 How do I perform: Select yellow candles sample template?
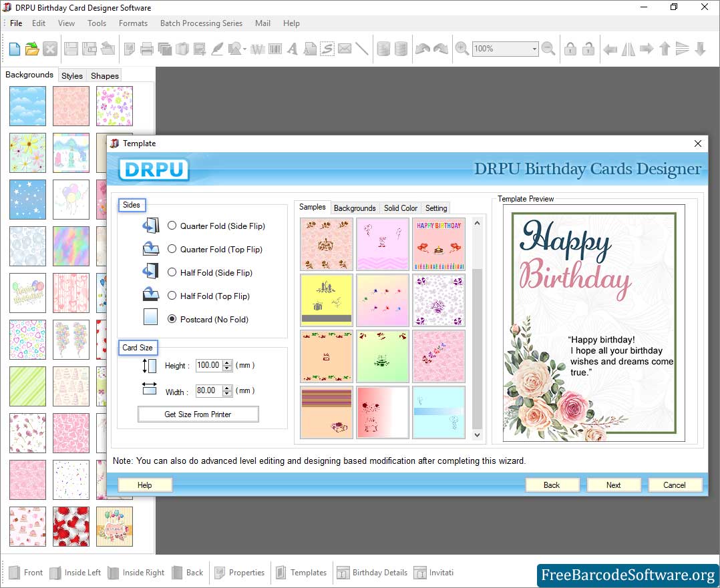click(327, 300)
